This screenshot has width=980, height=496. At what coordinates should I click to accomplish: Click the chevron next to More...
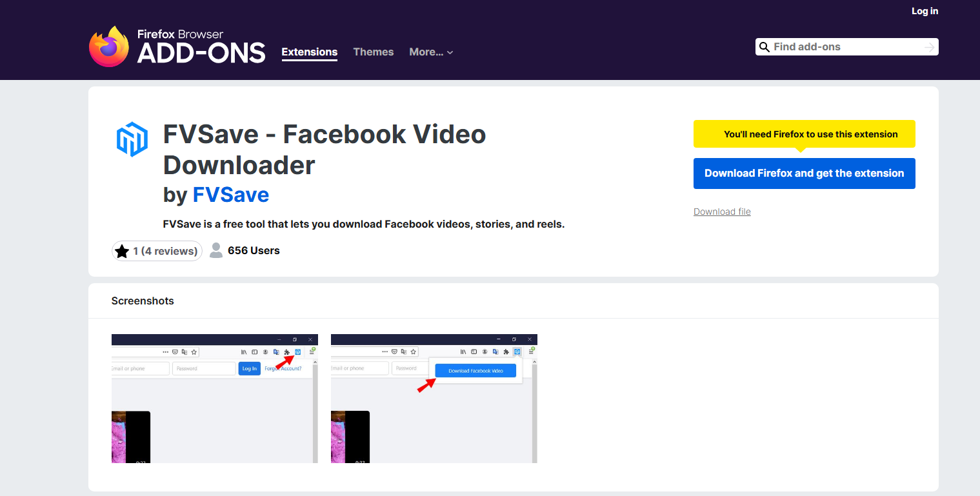[x=450, y=53]
